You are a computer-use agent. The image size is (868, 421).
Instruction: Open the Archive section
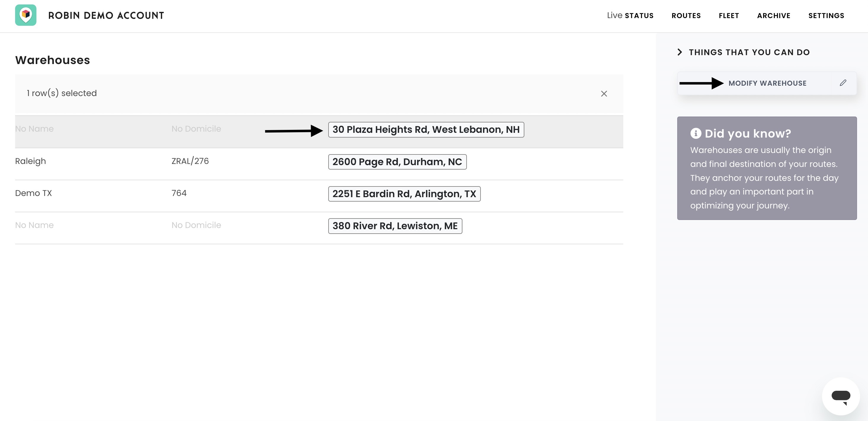(x=774, y=15)
